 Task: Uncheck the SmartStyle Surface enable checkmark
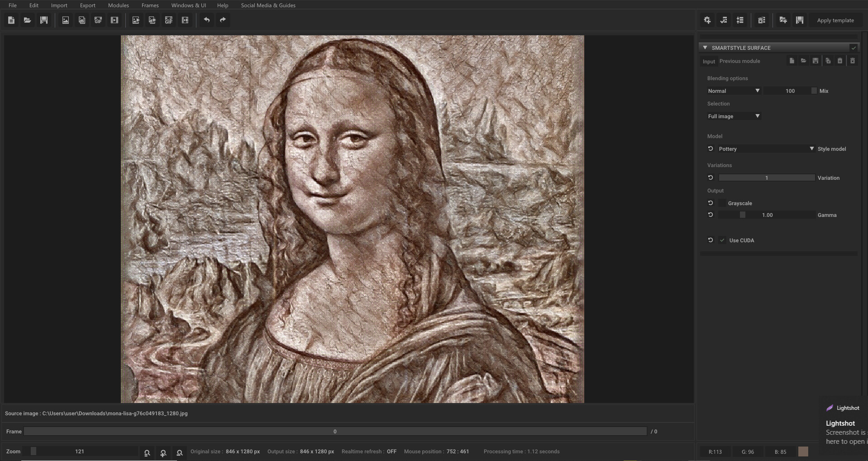coord(854,48)
